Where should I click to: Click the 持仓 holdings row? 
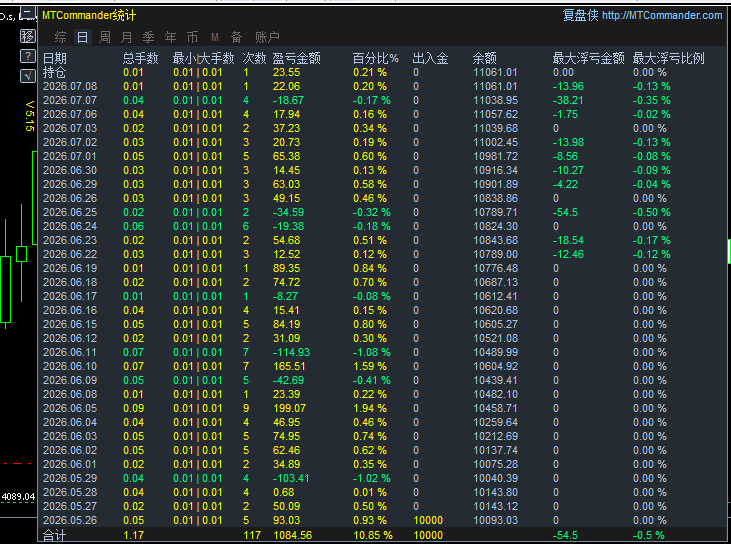coord(382,72)
